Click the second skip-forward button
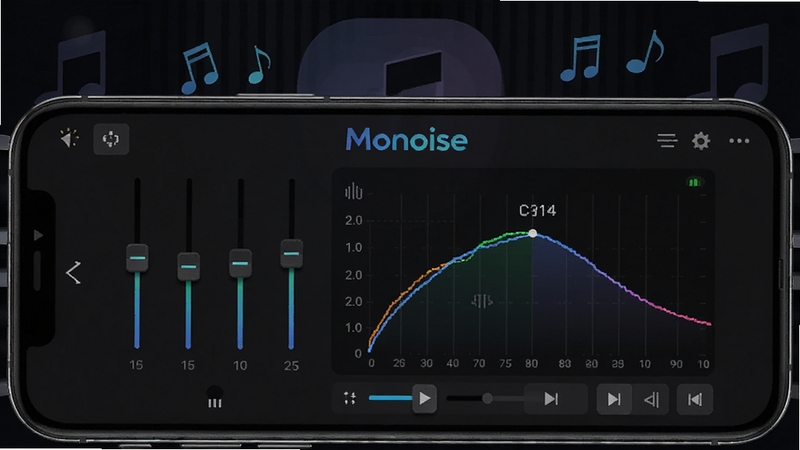This screenshot has width=800, height=450. tap(614, 399)
